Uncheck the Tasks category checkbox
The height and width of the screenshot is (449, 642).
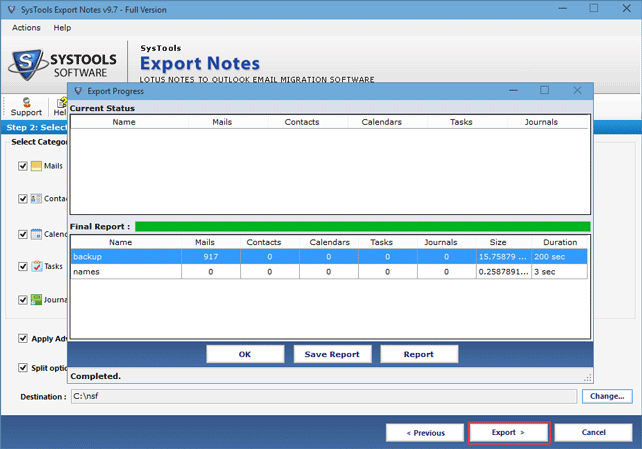click(23, 267)
